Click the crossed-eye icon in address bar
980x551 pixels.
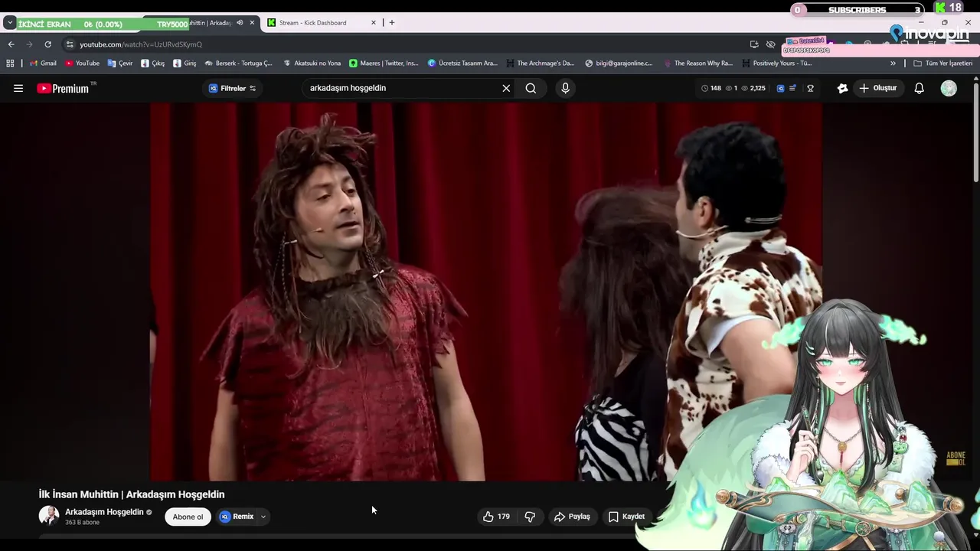click(771, 44)
